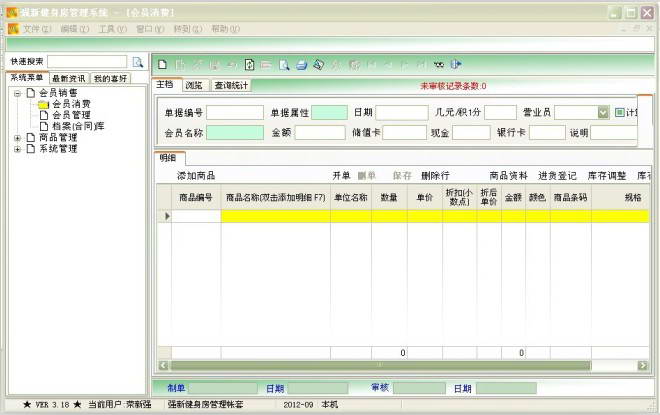
Task: Click the printer icon in the toolbar
Action: [301, 64]
